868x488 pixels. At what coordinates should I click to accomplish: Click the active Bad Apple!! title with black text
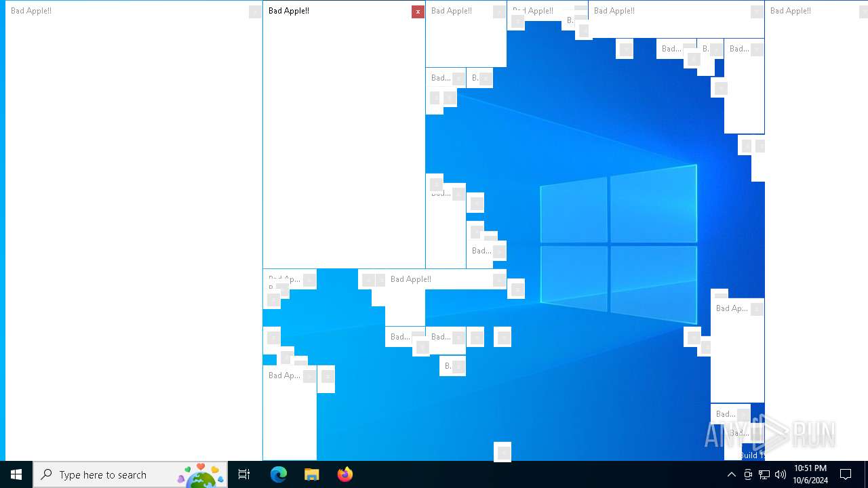(289, 11)
